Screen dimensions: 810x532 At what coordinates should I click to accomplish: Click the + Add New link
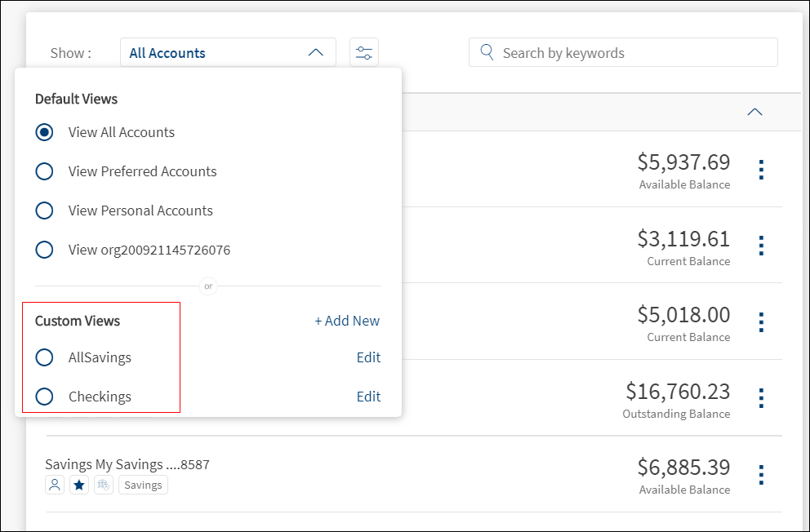tap(347, 321)
